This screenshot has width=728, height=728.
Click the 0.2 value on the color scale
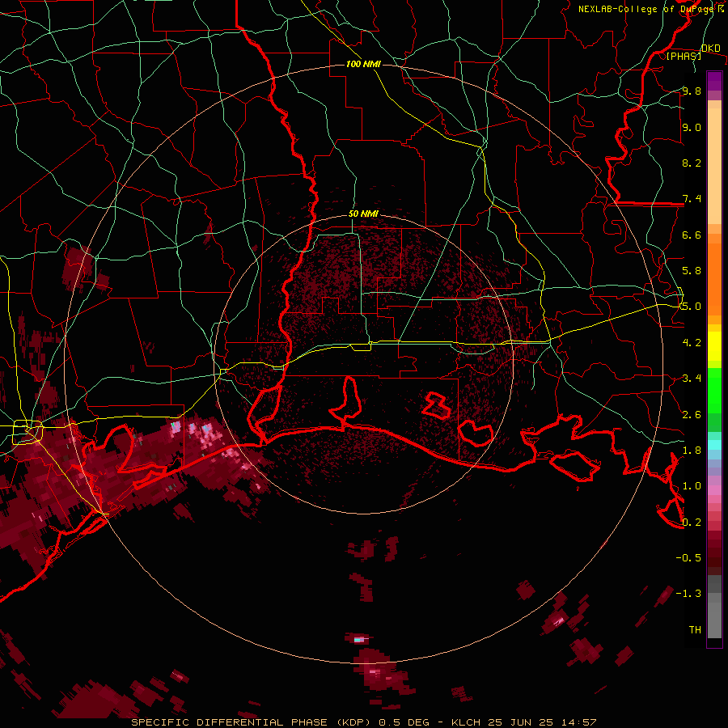(x=692, y=523)
